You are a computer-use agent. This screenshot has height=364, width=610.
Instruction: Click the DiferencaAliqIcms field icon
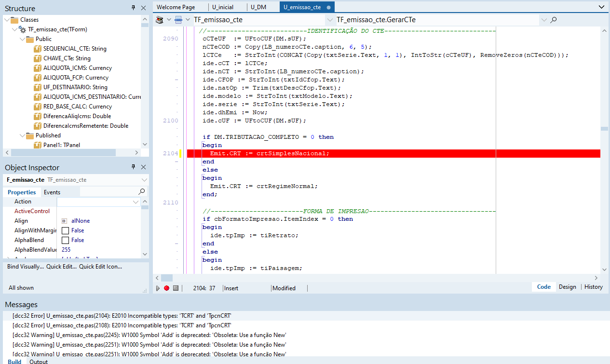38,116
